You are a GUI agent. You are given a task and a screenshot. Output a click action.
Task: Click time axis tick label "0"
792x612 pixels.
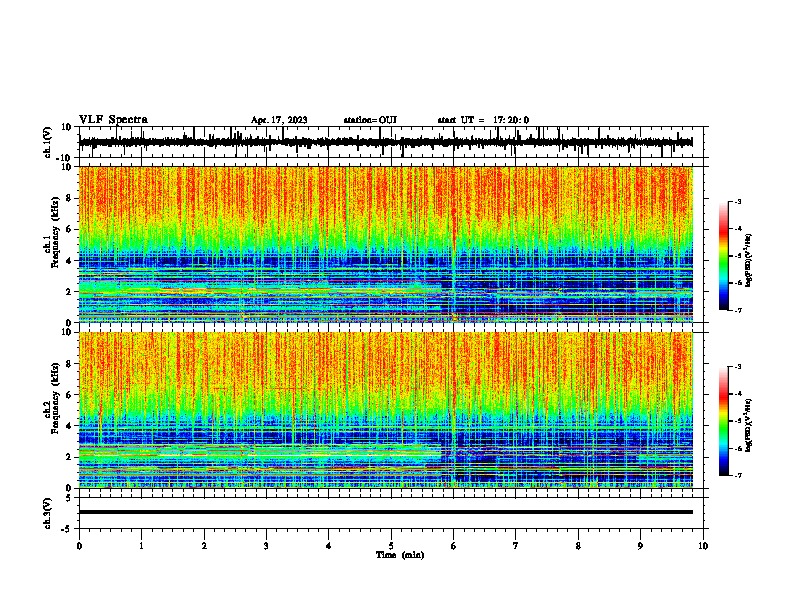point(79,546)
